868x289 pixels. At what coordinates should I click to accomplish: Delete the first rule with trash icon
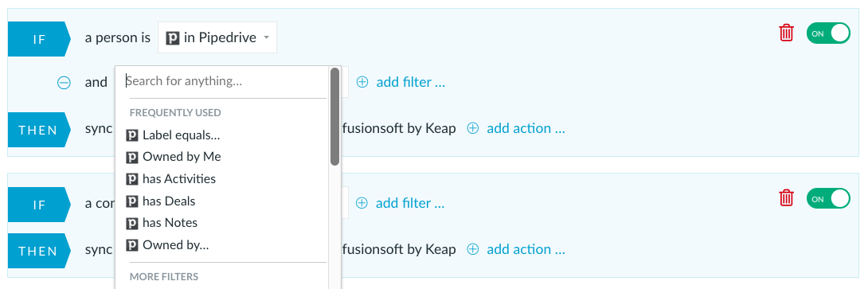click(x=786, y=33)
